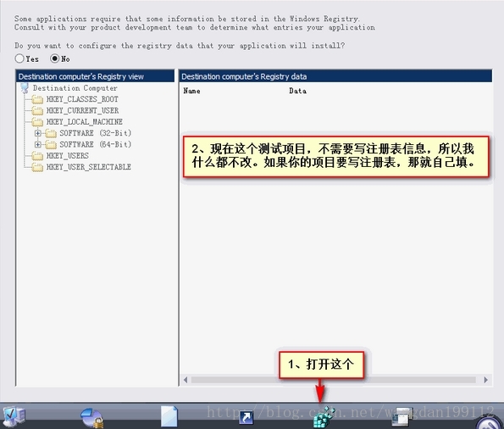Click the next-step arrow in the bottom bar
Image resolution: width=504 pixels, height=429 pixels.
point(490,422)
